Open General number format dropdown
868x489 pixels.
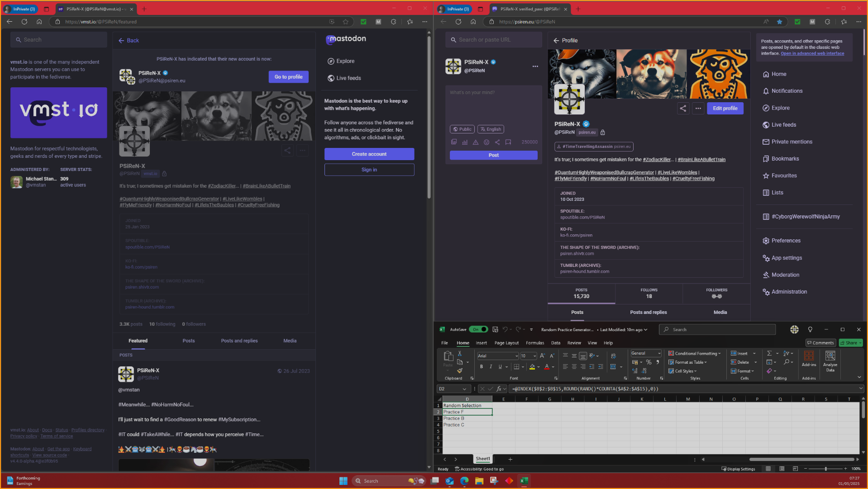[x=659, y=353]
